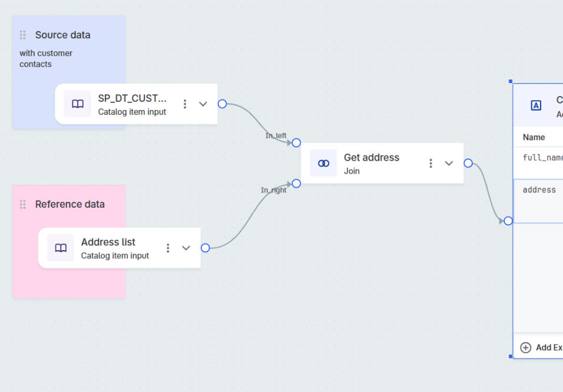Click the catalog book icon on Address list node
563x392 pixels.
point(60,248)
